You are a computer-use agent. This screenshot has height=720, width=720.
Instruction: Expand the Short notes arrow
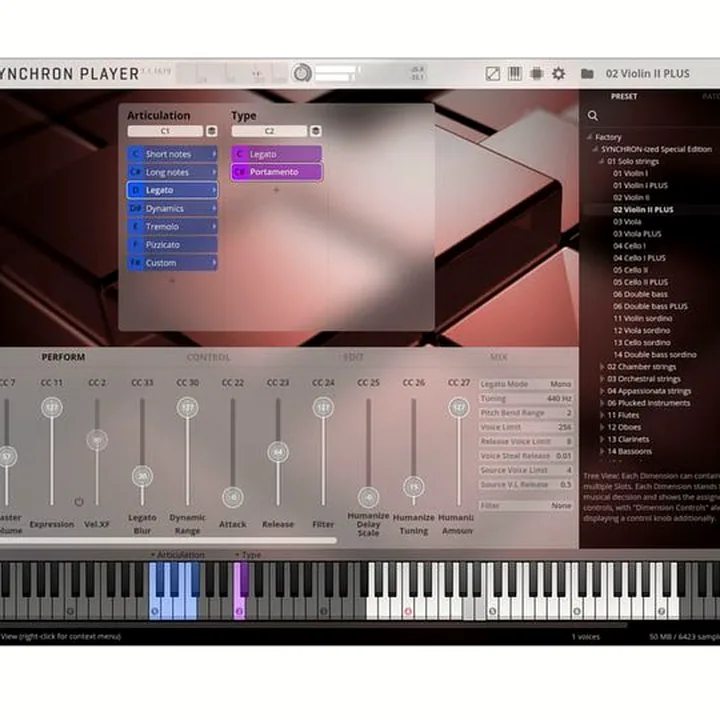214,154
